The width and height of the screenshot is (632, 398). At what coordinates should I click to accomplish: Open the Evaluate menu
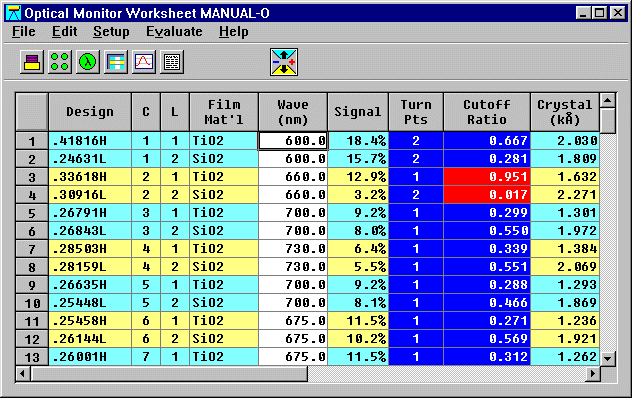[174, 31]
